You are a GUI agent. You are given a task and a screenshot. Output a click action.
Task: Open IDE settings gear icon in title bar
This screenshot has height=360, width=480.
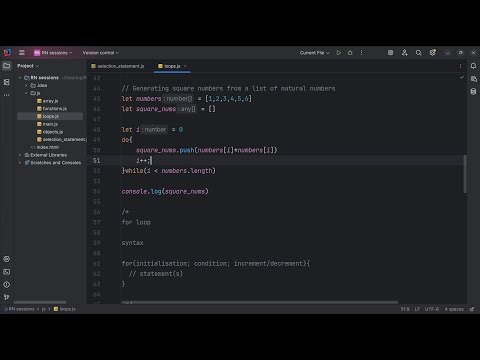pos(433,53)
